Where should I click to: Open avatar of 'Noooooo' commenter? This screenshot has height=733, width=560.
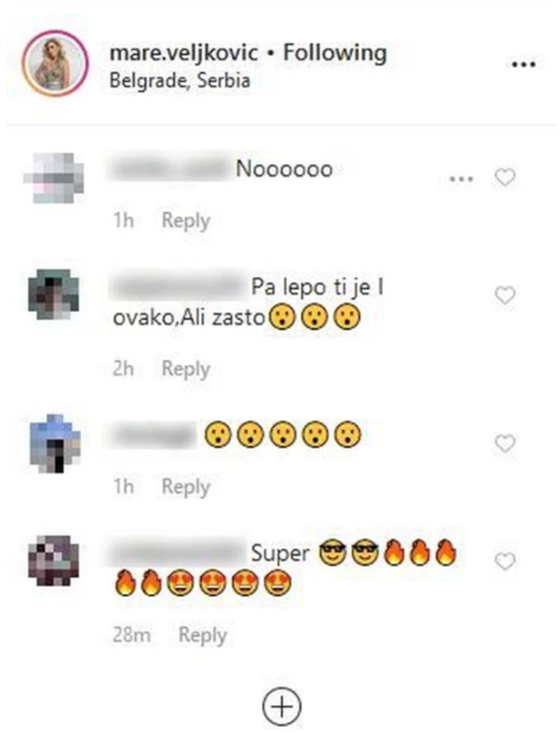click(54, 178)
